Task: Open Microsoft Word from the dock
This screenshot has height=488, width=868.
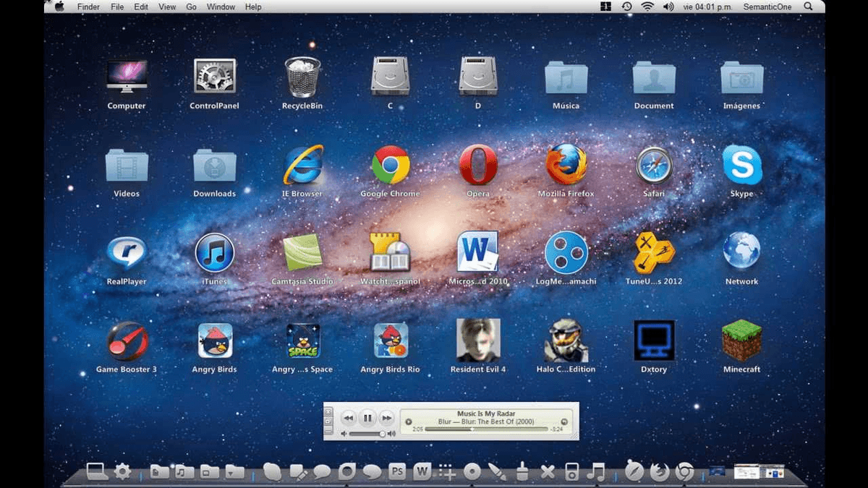Action: [x=421, y=471]
